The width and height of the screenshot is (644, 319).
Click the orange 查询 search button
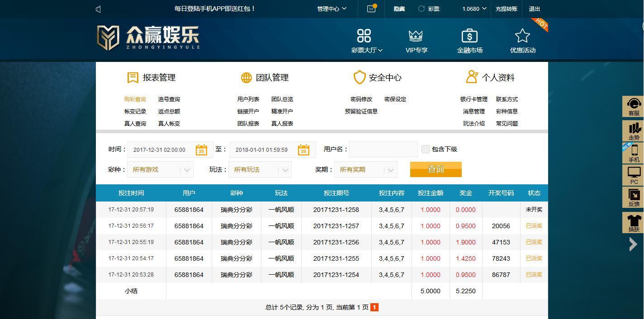click(436, 169)
